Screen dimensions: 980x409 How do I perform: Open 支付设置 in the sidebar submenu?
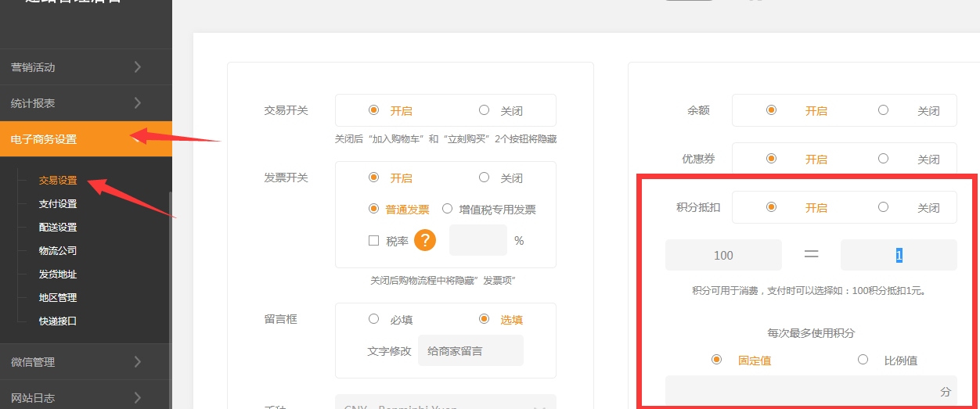click(x=58, y=204)
